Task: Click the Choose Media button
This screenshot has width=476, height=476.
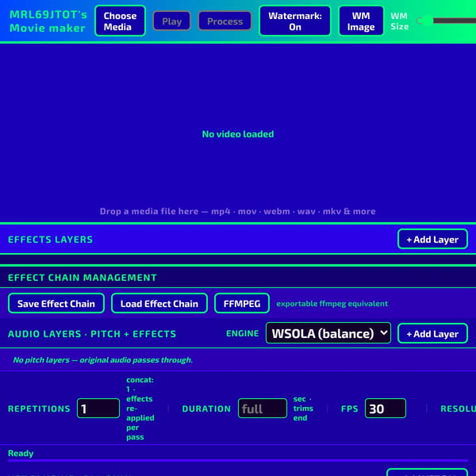Action: [x=120, y=21]
